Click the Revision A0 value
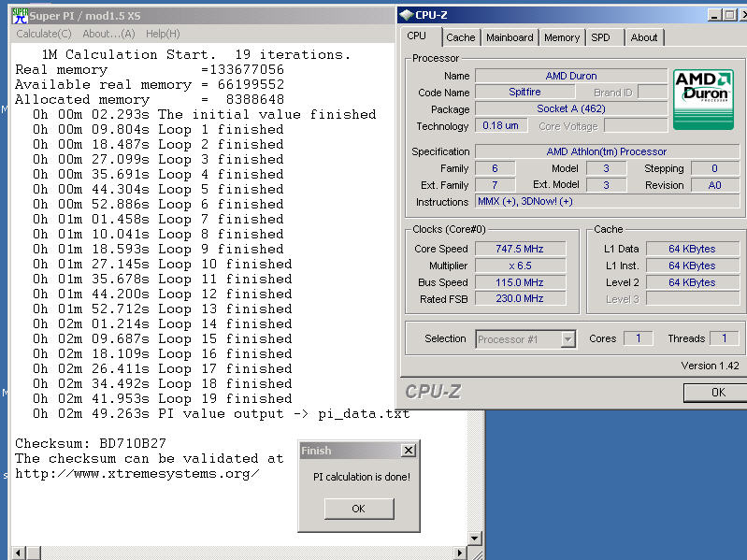 715,185
